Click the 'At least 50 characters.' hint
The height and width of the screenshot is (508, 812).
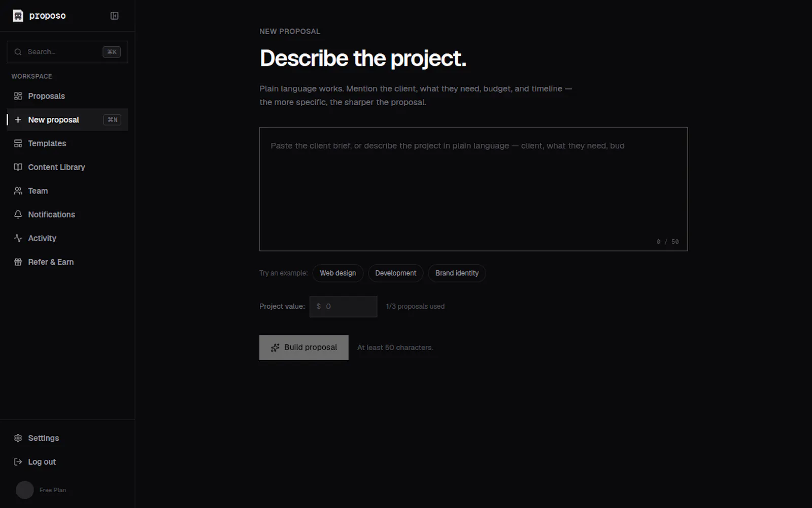[x=395, y=347]
